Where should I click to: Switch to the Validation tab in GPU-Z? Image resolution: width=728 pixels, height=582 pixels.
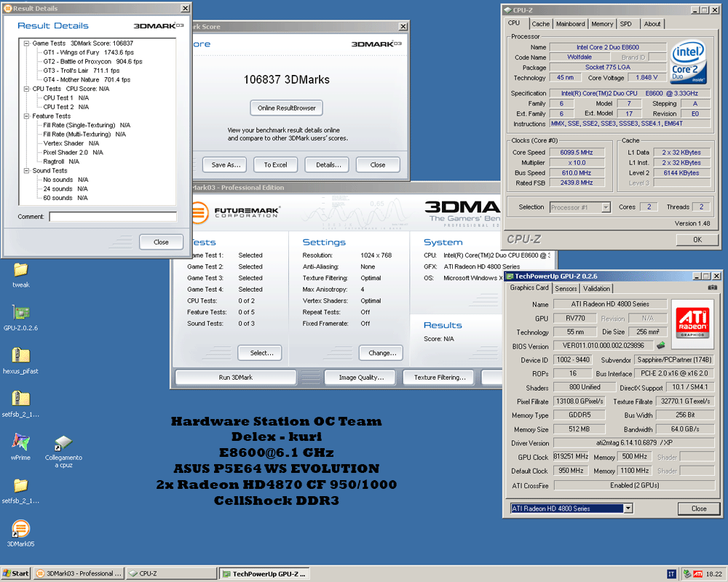(597, 289)
